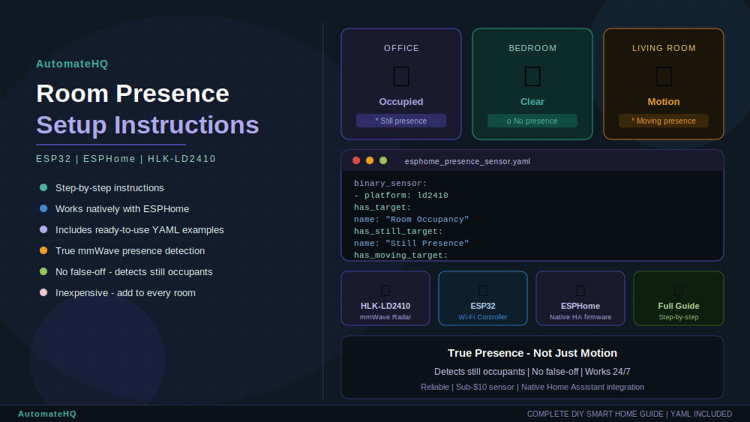Open the esphome_presence_sensor.yaml file title
Viewport: 750px width, 422px height.
pyautogui.click(x=467, y=161)
